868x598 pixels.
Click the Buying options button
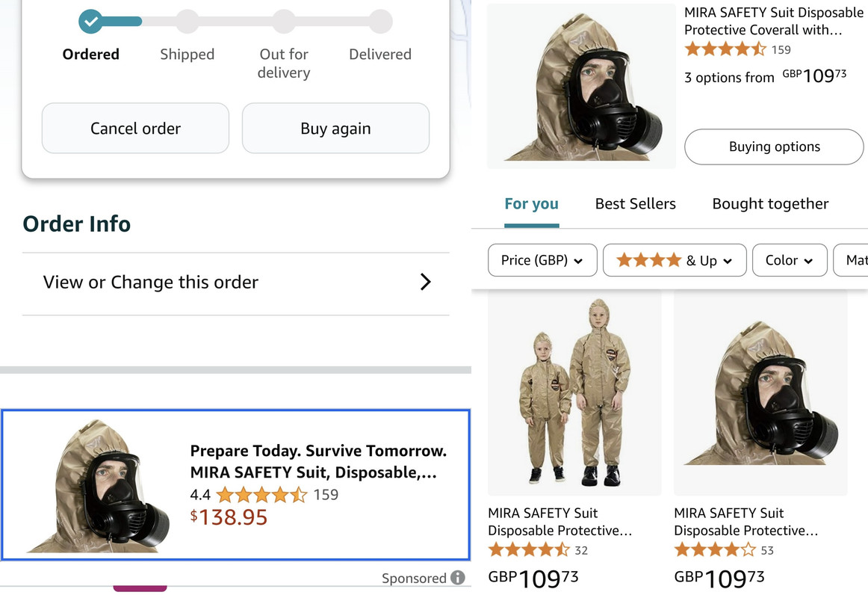pyautogui.click(x=774, y=147)
